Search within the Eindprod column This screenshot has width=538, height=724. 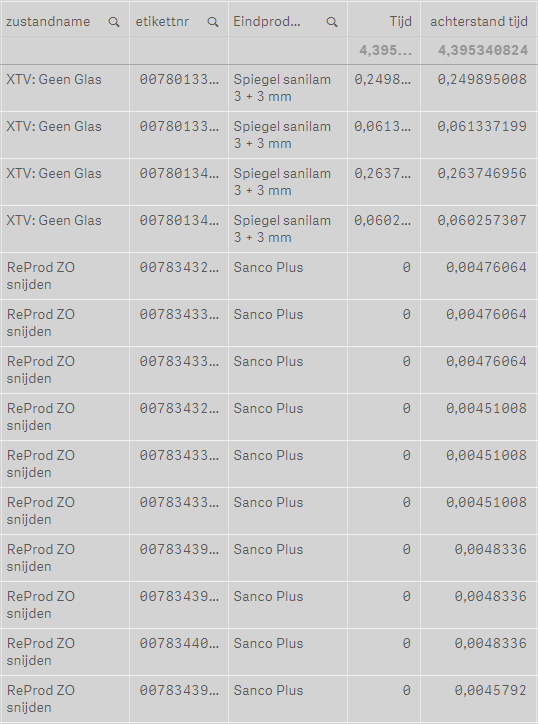332,22
